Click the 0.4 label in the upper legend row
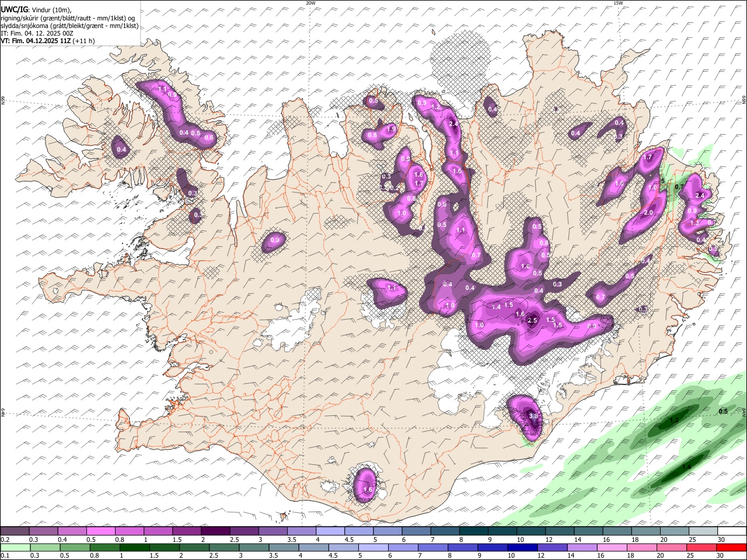The width and height of the screenshot is (747, 560). click(62, 540)
